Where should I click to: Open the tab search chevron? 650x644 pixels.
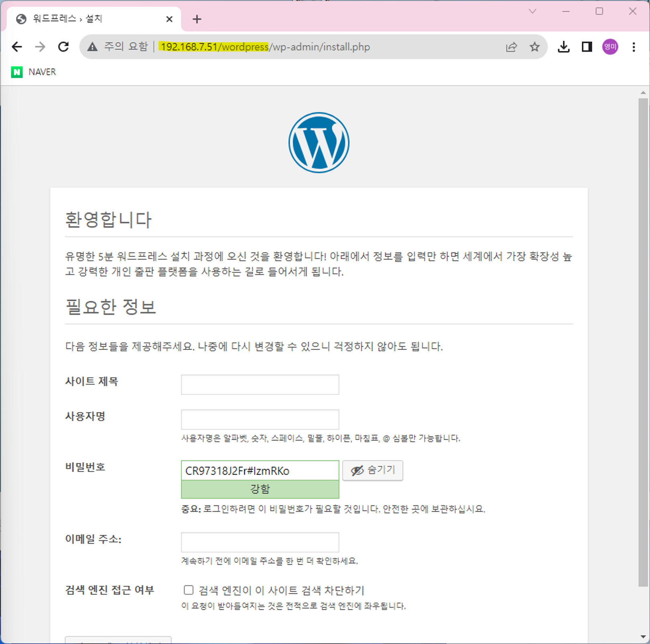click(532, 11)
